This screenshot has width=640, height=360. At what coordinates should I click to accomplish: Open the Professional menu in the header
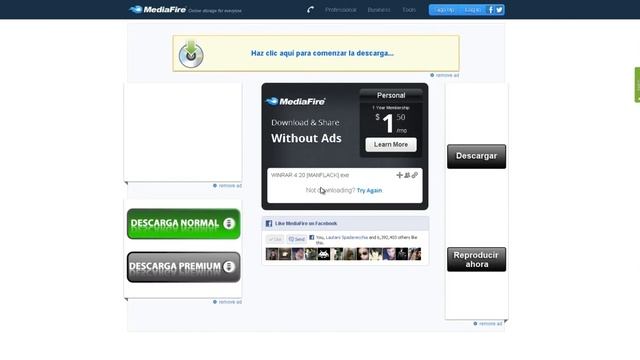pyautogui.click(x=341, y=10)
